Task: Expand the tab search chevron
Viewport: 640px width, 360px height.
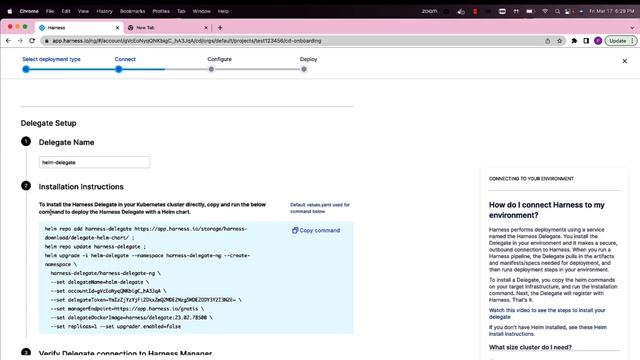Action: [x=632, y=28]
